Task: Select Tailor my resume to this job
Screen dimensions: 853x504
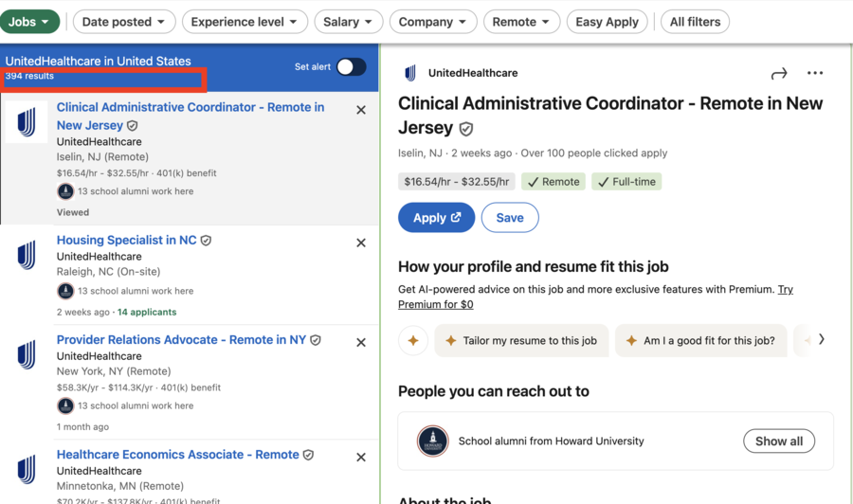Action: [x=521, y=340]
